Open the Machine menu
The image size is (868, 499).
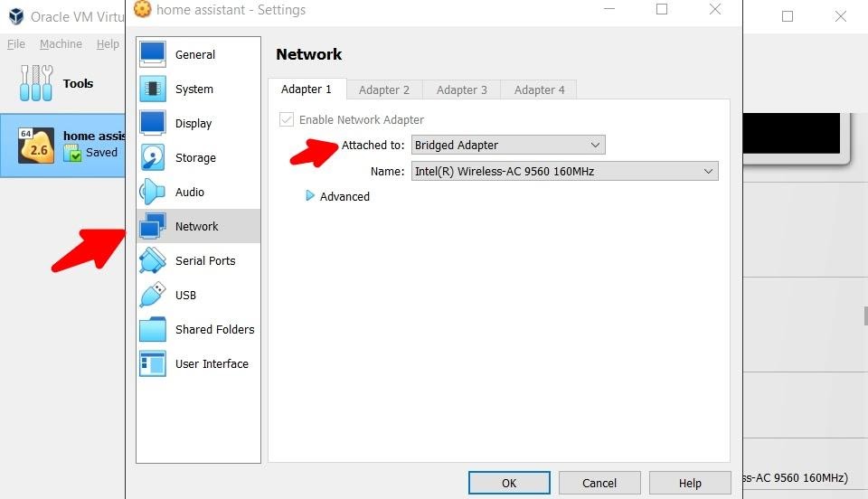coord(61,43)
